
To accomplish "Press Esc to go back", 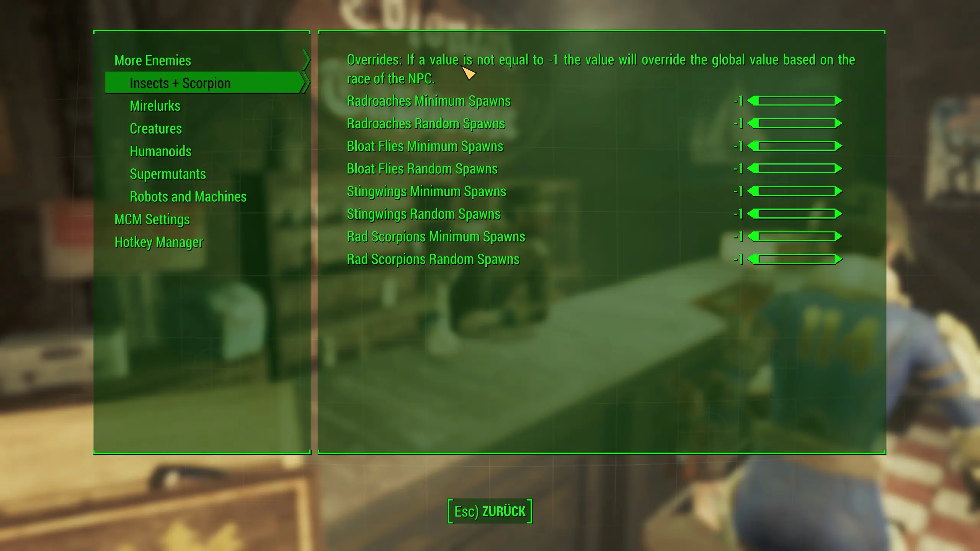I will click(490, 511).
